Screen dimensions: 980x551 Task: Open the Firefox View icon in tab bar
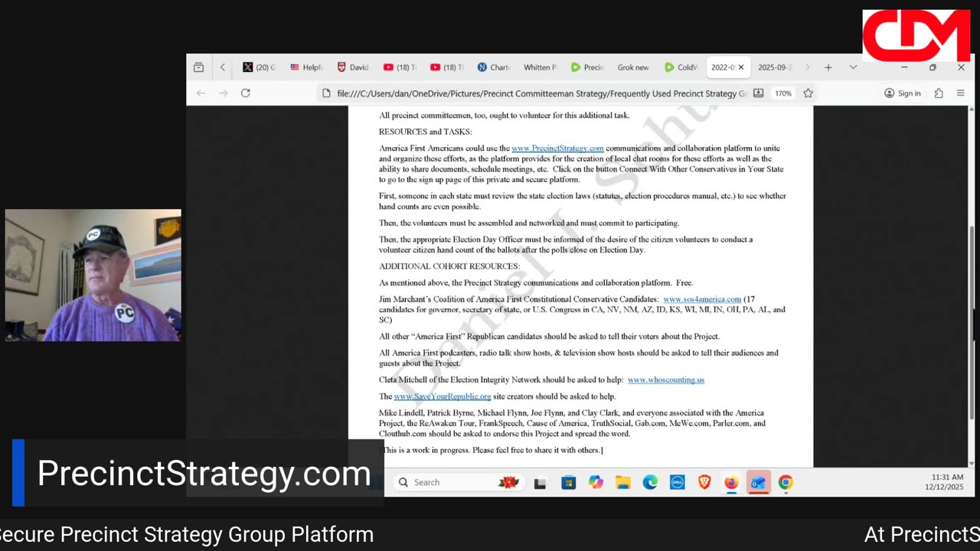pyautogui.click(x=198, y=67)
